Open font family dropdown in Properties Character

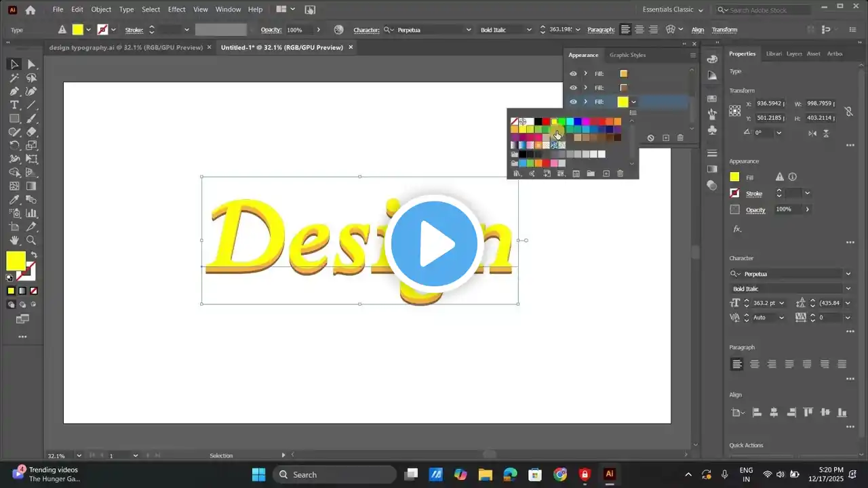[848, 274]
